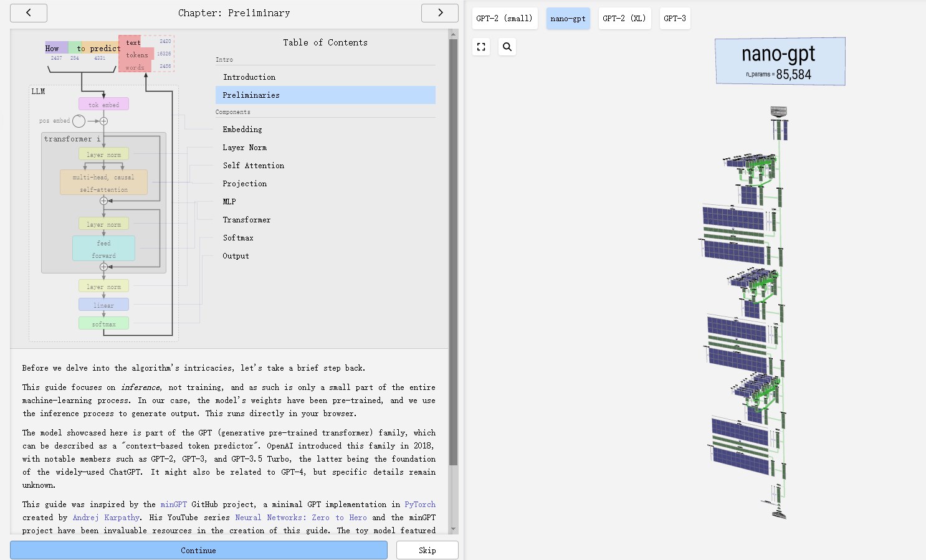Open the Transformer chapter
This screenshot has height=560, width=926.
point(325,220)
